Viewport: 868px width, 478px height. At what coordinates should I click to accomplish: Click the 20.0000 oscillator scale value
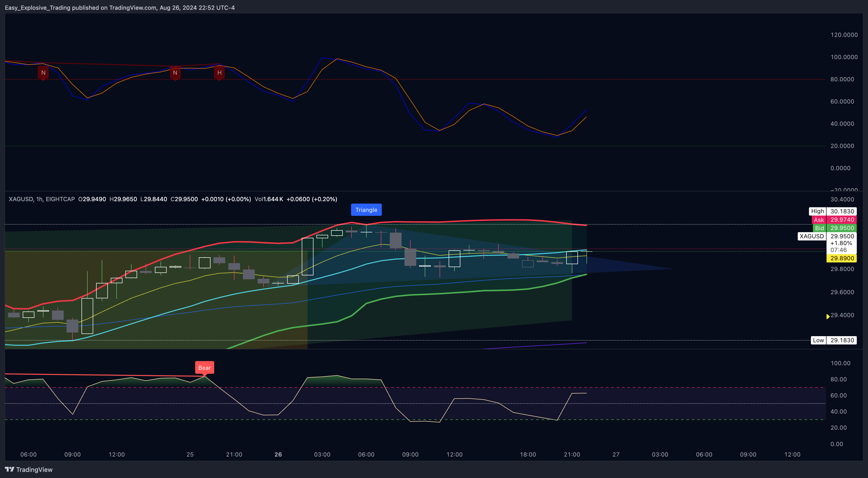(842, 146)
